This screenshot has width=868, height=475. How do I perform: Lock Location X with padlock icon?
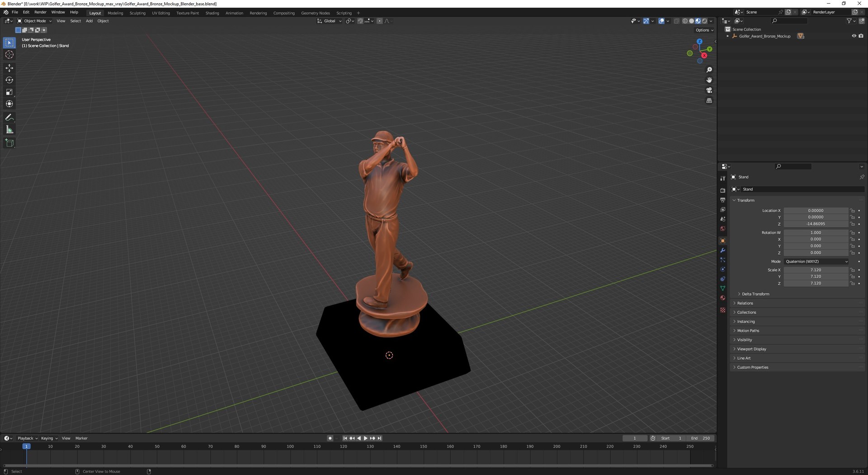pyautogui.click(x=852, y=211)
